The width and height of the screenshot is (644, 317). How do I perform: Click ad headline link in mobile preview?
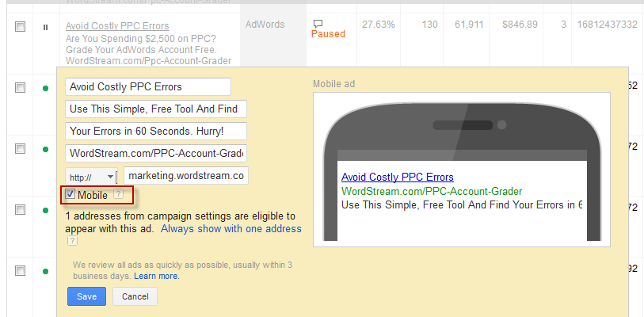coord(398,178)
